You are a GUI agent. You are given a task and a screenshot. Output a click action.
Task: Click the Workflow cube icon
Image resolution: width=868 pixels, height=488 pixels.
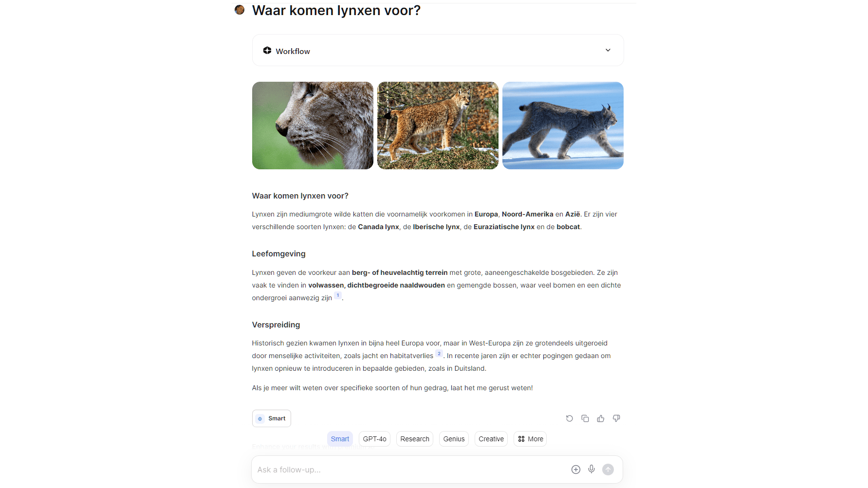click(267, 51)
